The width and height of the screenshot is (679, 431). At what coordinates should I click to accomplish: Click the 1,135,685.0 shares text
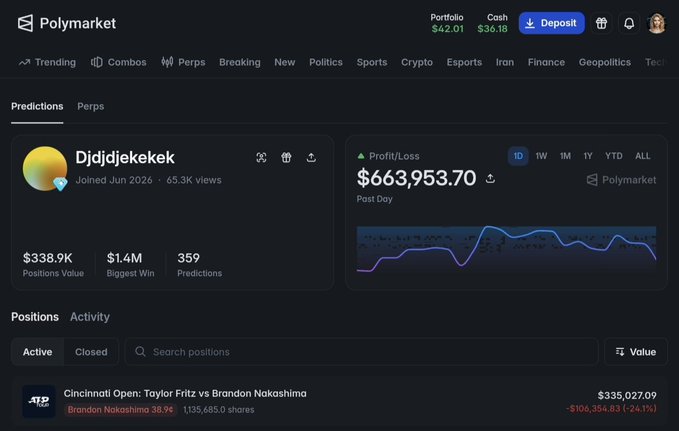coord(219,410)
